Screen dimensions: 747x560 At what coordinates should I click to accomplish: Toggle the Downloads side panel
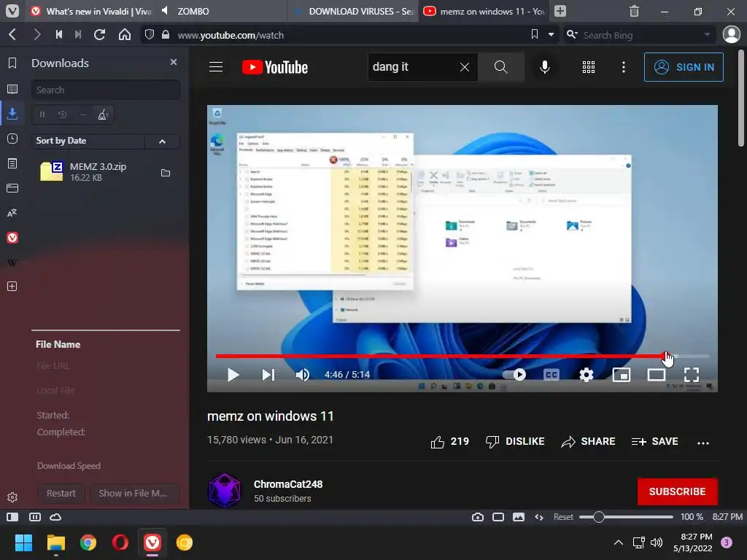point(12,114)
